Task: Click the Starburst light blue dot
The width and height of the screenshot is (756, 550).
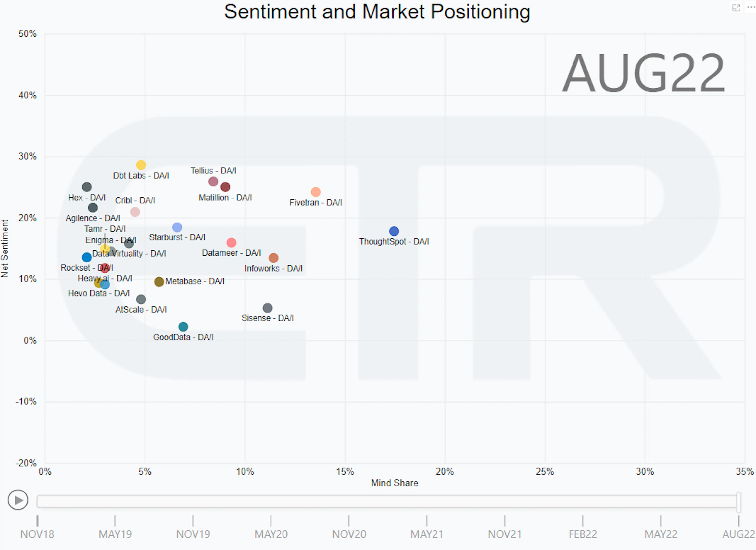Action: click(x=177, y=227)
